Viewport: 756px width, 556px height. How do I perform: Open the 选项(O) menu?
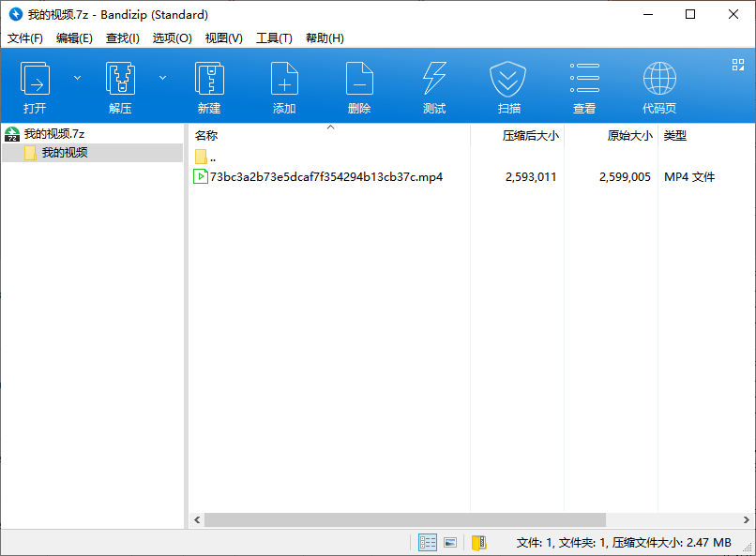coord(173,38)
